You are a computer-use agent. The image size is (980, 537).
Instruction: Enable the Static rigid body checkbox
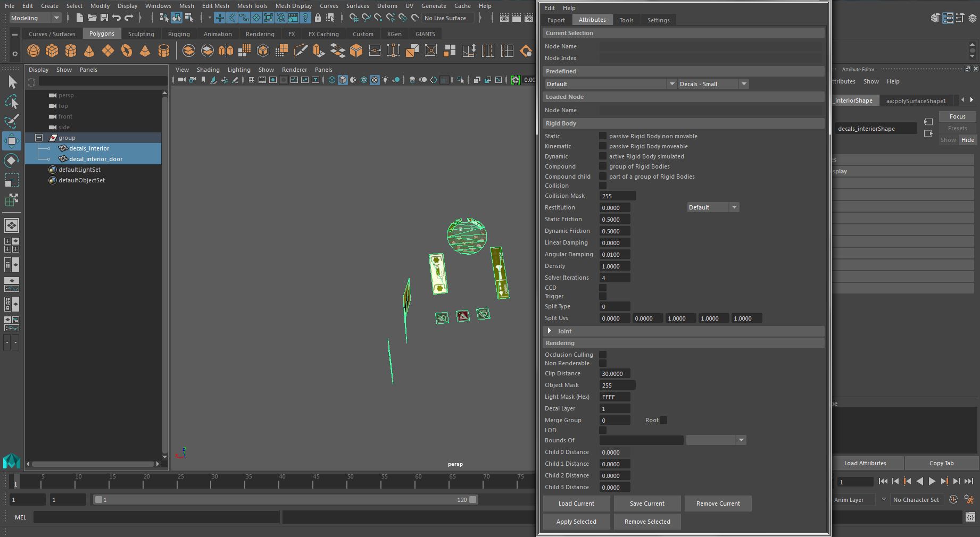click(603, 136)
